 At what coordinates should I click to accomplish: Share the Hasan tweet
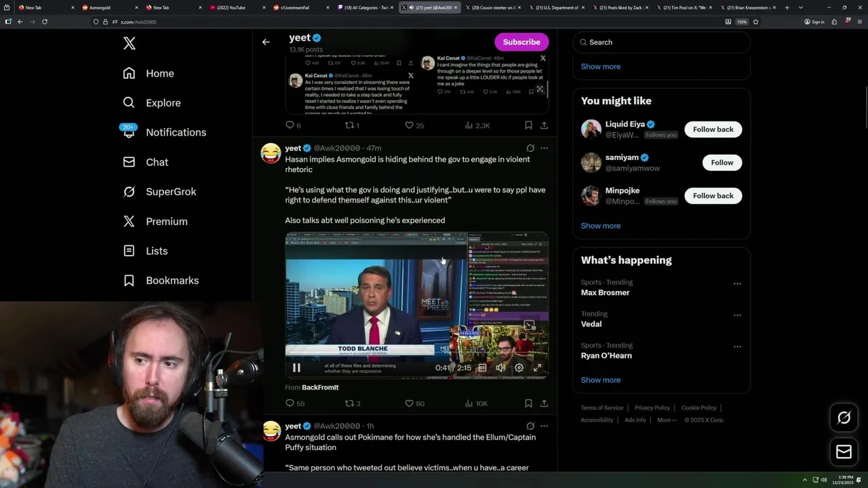[x=544, y=403]
